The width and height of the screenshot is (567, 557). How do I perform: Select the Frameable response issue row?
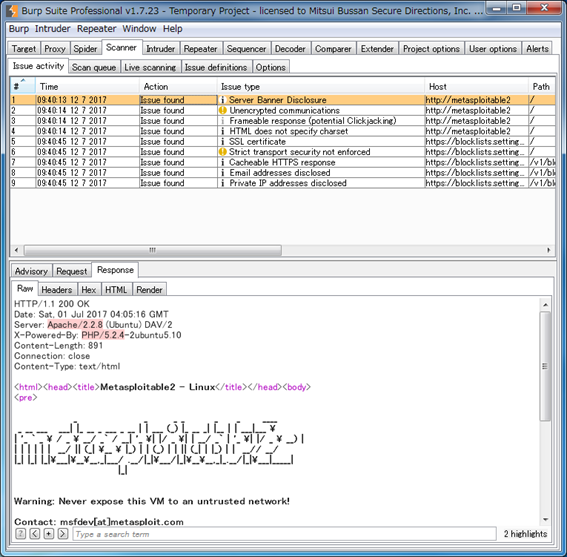click(283, 121)
